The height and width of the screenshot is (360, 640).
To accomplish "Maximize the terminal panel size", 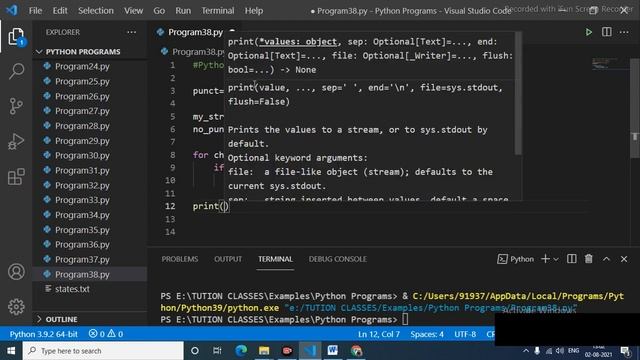I will [x=607, y=259].
